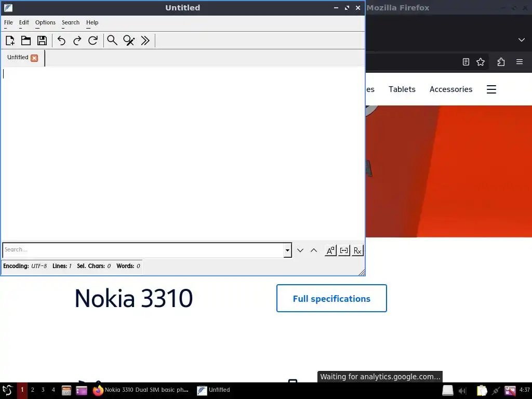Open the Firefox application menu
Image resolution: width=532 pixels, height=399 pixels.
pos(520,62)
